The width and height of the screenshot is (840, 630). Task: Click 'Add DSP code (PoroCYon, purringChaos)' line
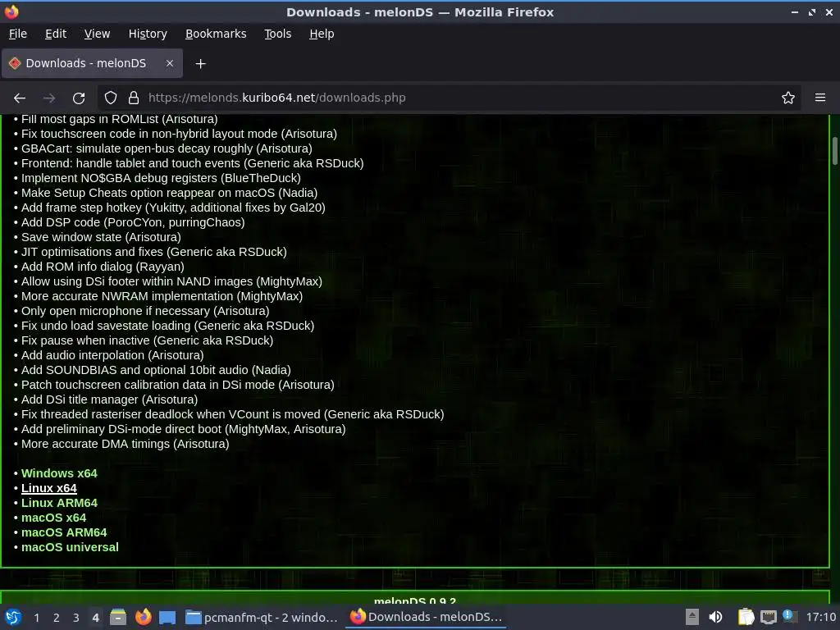(133, 222)
